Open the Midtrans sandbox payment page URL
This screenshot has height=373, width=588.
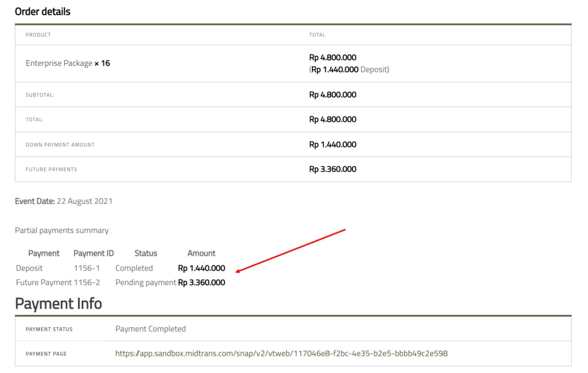pyautogui.click(x=281, y=353)
